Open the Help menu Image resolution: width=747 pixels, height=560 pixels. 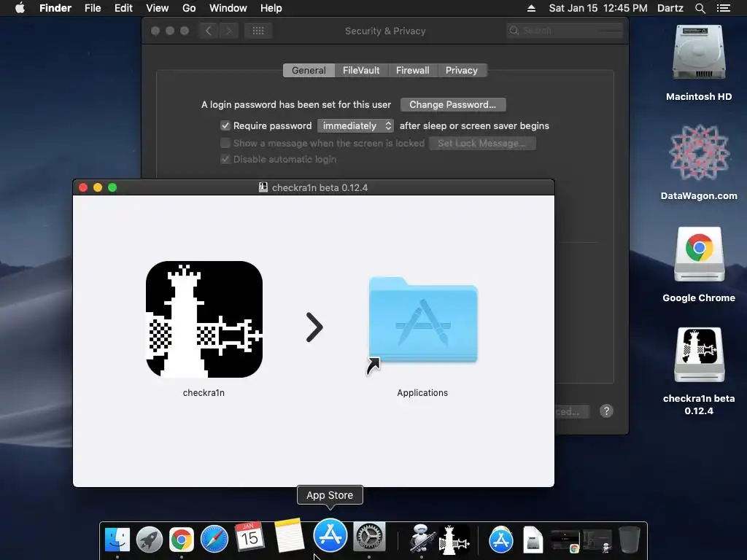pos(271,8)
